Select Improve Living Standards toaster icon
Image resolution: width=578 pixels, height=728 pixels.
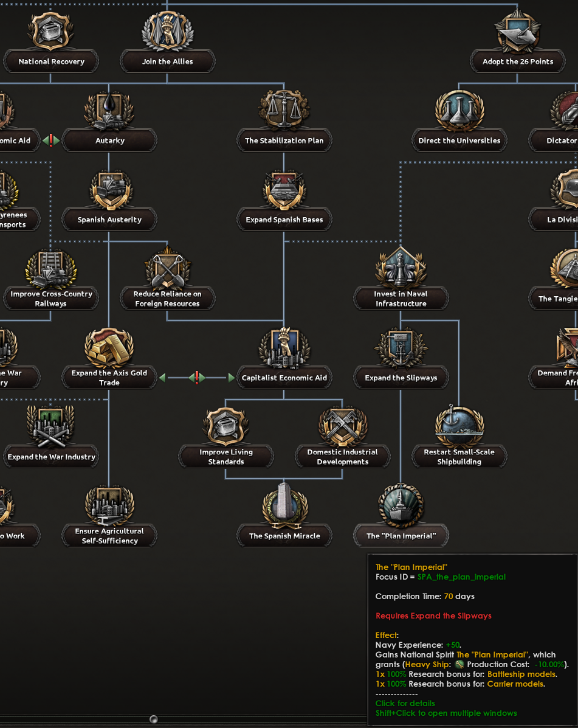(226, 426)
